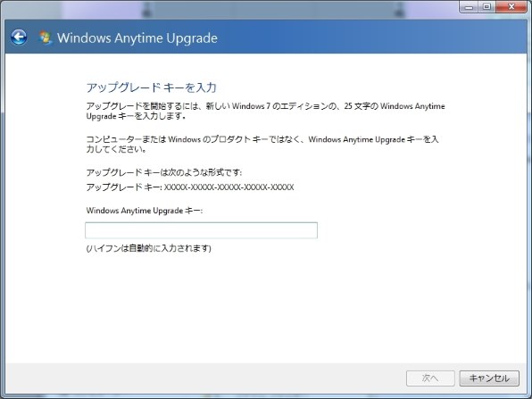This screenshot has width=532, height=399.
Task: Click the empty title bar area
Action: [x=271, y=9]
